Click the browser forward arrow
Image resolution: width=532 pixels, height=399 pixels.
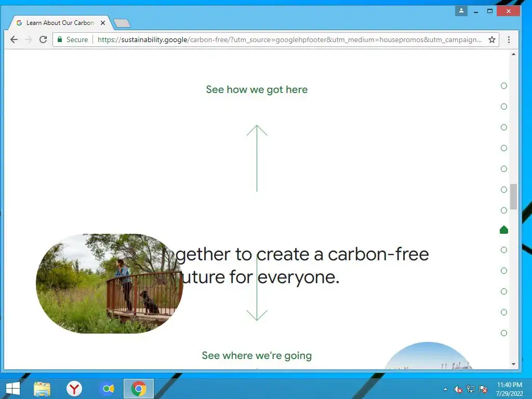pos(29,39)
